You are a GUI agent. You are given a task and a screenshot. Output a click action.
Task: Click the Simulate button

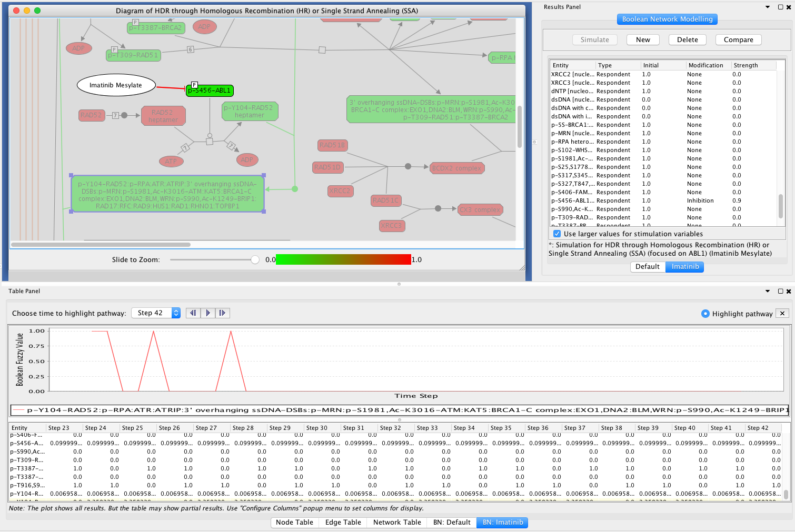[x=594, y=40]
